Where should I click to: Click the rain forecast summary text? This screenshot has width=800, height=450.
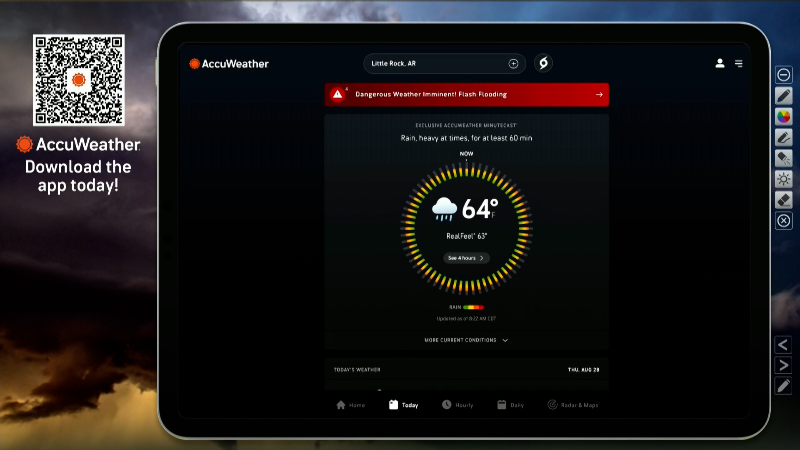click(x=466, y=138)
